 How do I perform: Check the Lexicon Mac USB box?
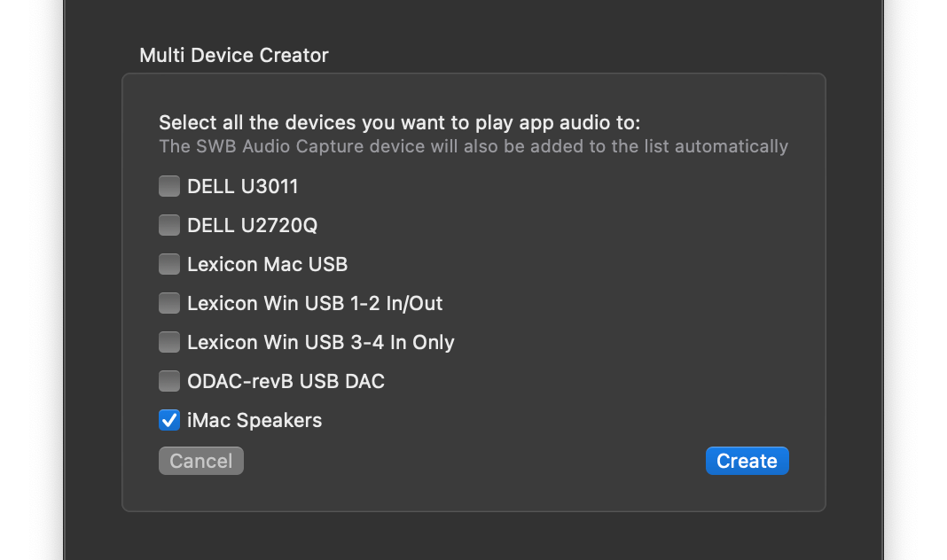click(169, 264)
